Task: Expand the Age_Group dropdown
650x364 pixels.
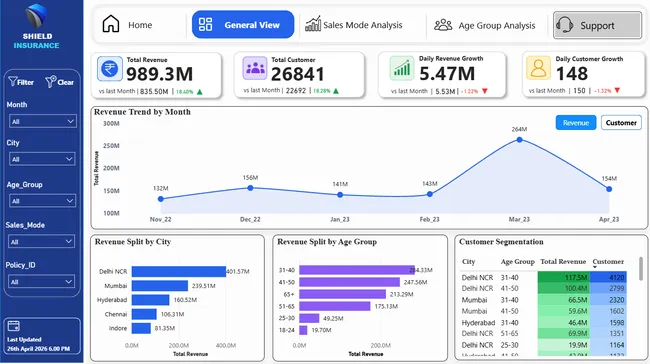Action: pos(42,201)
